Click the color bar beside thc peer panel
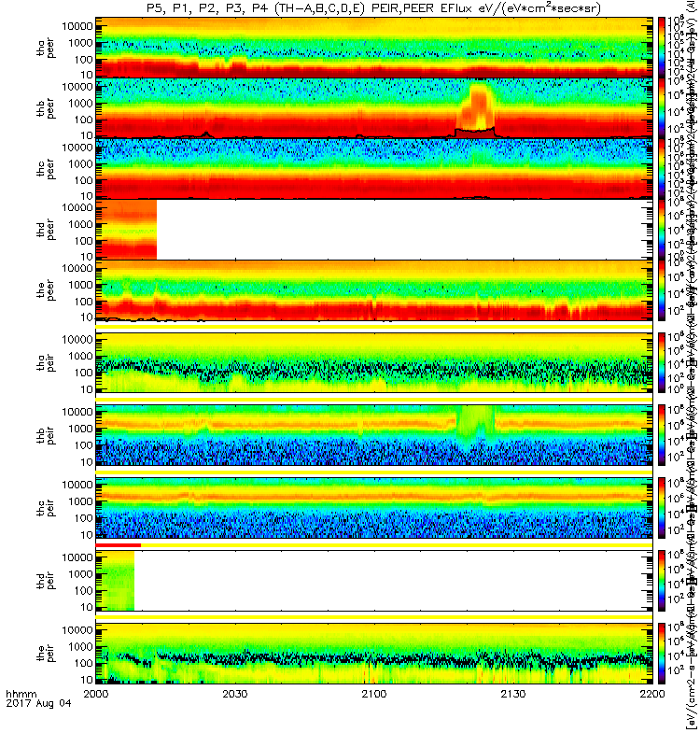 click(x=662, y=169)
